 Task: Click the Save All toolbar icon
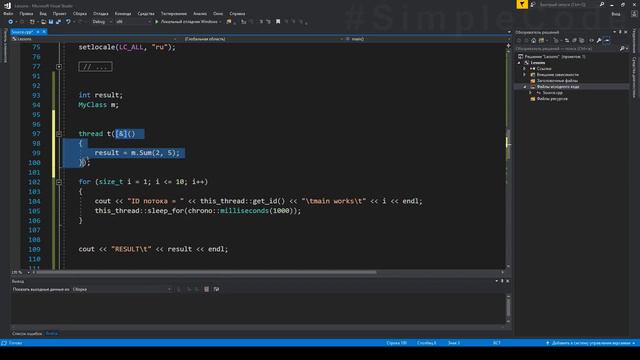point(58,22)
